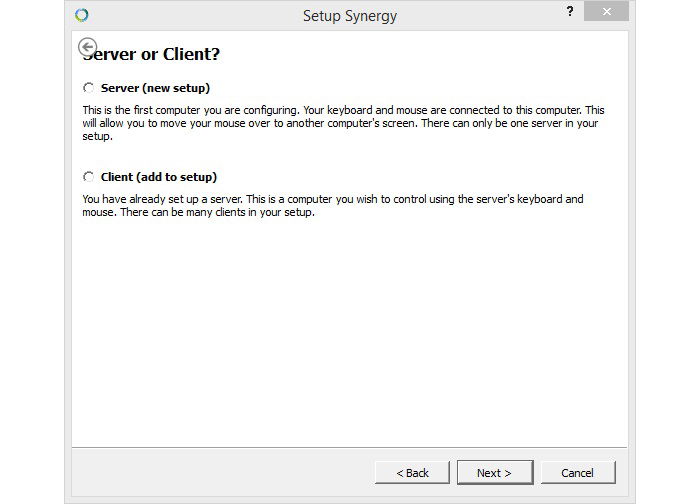Viewport: 700px width, 504px height.
Task: Click the Next > button
Action: coord(495,473)
